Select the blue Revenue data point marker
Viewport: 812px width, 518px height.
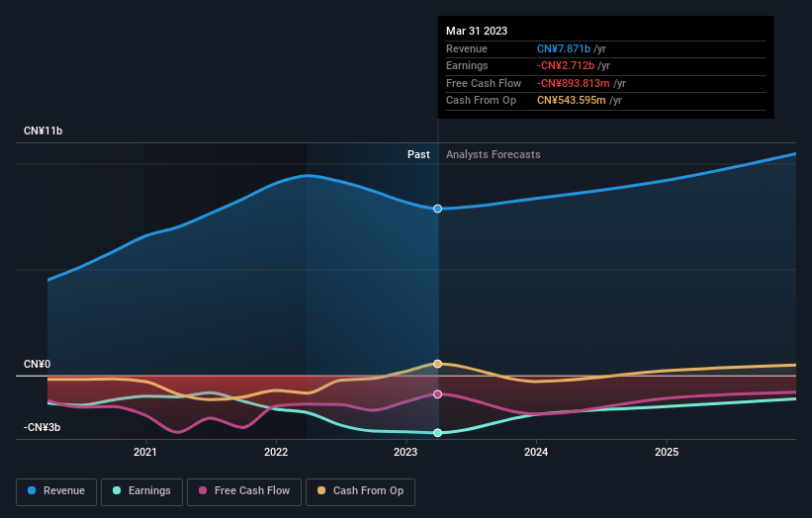tap(437, 209)
